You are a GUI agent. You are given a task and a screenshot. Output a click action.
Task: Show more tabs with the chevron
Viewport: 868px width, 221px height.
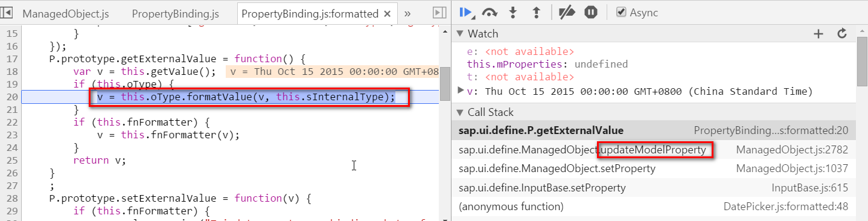[x=407, y=13]
